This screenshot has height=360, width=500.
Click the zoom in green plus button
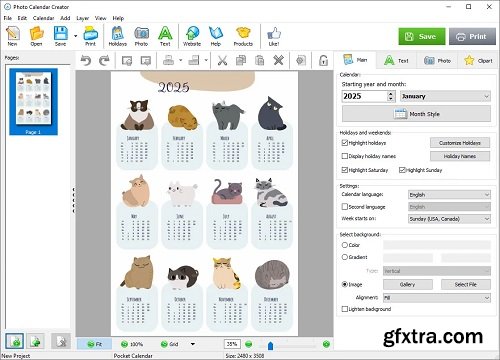tap(326, 344)
